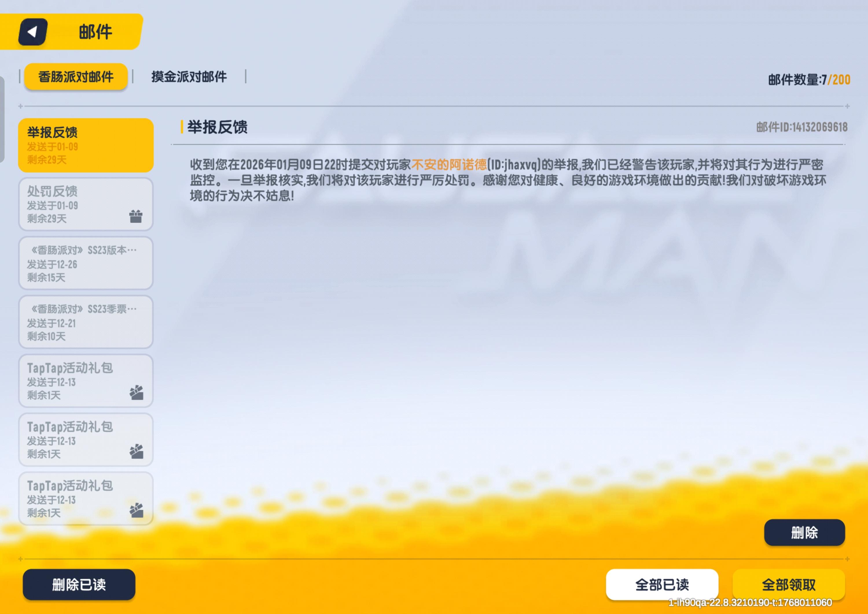Click the grey left edge handle
868x614 pixels.
pyautogui.click(x=2, y=119)
